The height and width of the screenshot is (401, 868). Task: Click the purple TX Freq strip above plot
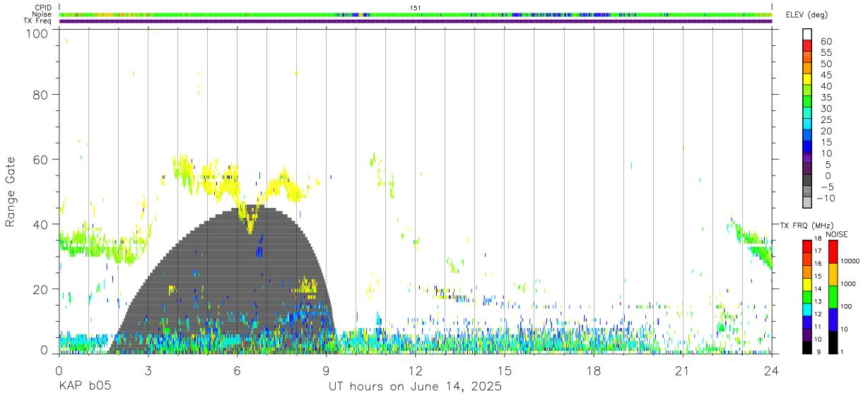[415, 21]
